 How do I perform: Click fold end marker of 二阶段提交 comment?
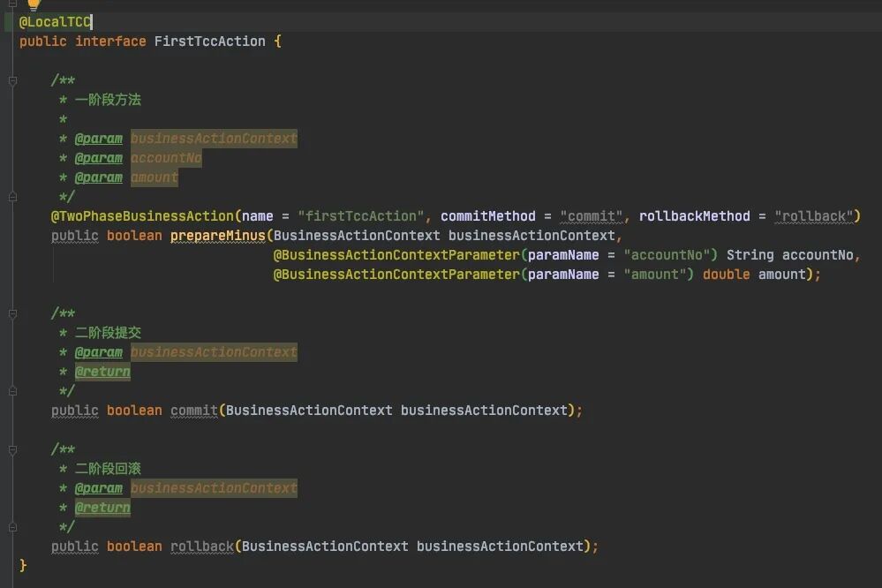pos(12,391)
